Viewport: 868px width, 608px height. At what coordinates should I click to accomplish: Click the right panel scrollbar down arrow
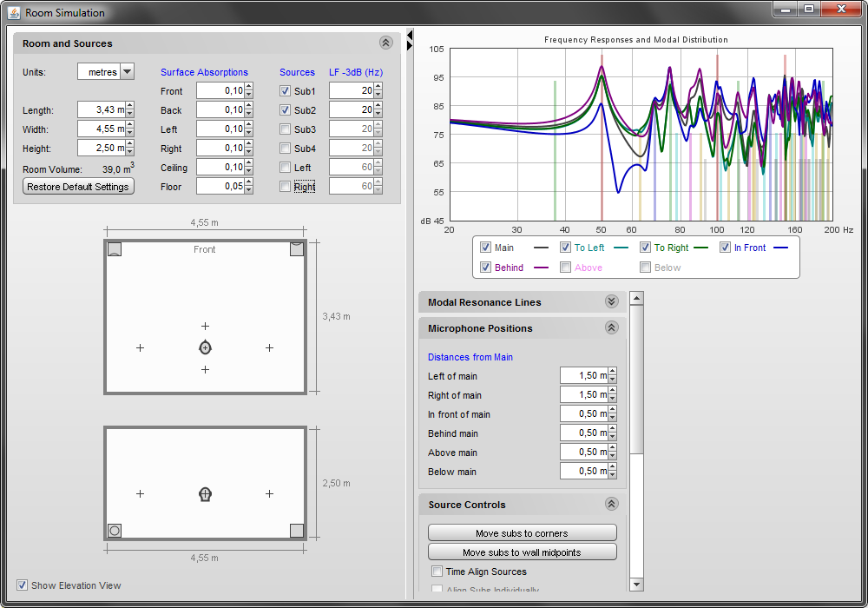click(x=636, y=585)
